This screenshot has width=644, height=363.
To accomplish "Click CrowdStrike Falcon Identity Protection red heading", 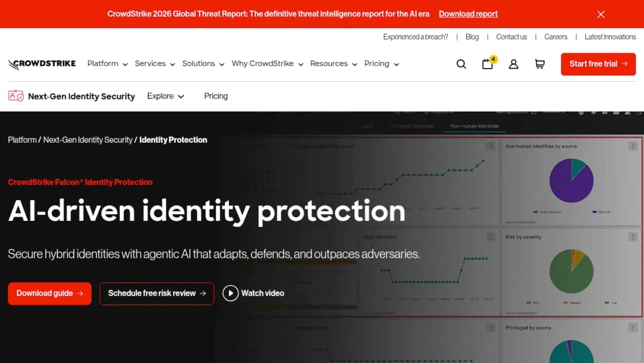I will (x=80, y=182).
